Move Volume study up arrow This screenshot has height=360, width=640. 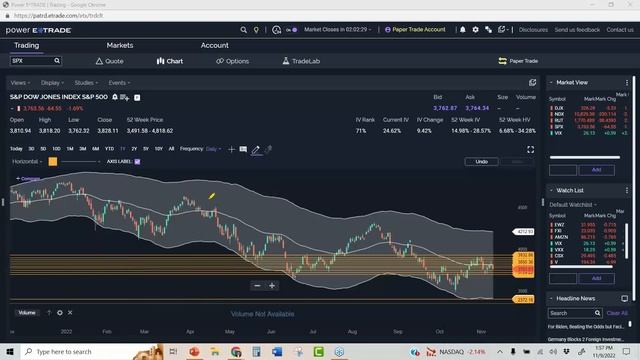(49, 313)
